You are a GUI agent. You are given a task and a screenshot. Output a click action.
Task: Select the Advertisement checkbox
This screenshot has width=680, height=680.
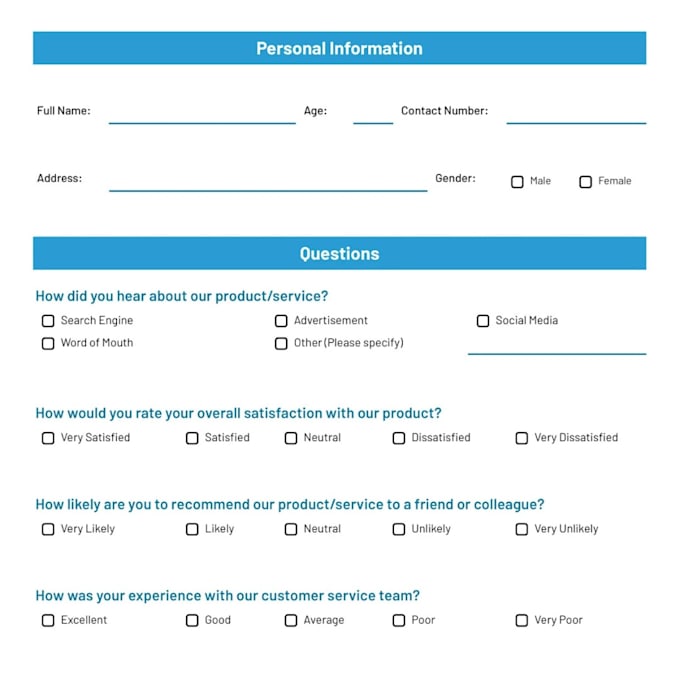click(281, 321)
